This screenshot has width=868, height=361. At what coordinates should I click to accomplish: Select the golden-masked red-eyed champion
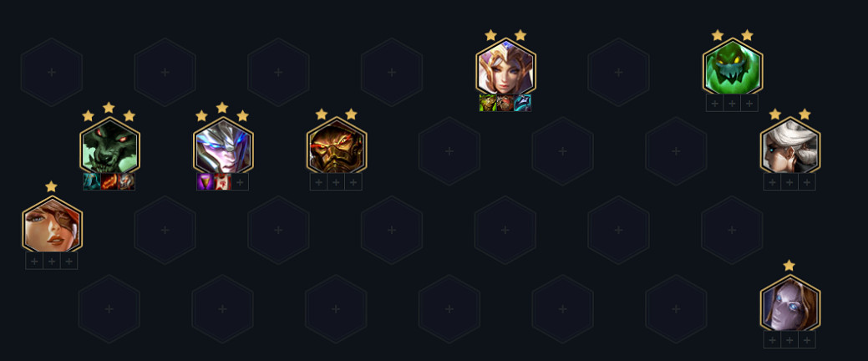(x=337, y=147)
